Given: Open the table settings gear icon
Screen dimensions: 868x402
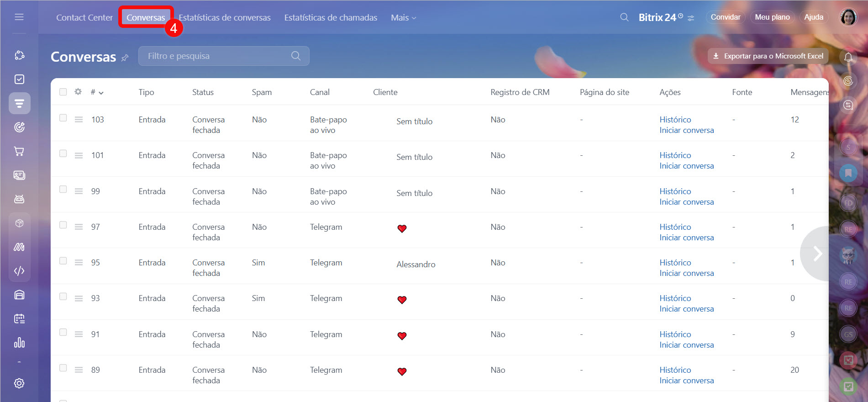Looking at the screenshot, I should pyautogui.click(x=78, y=91).
